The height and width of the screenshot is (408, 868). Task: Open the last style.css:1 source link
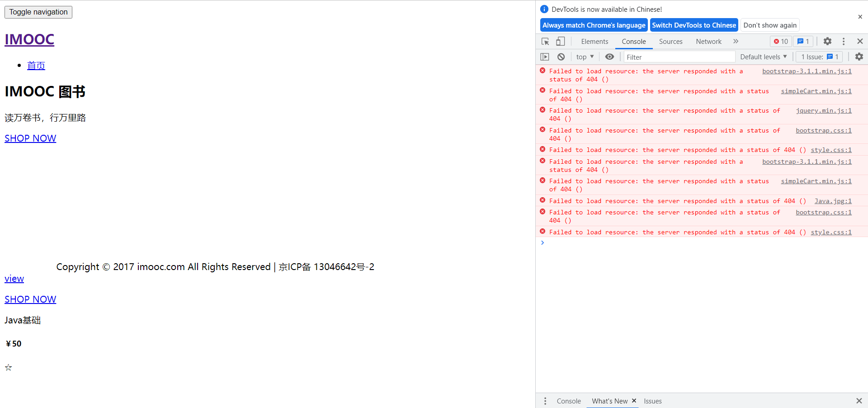831,232
